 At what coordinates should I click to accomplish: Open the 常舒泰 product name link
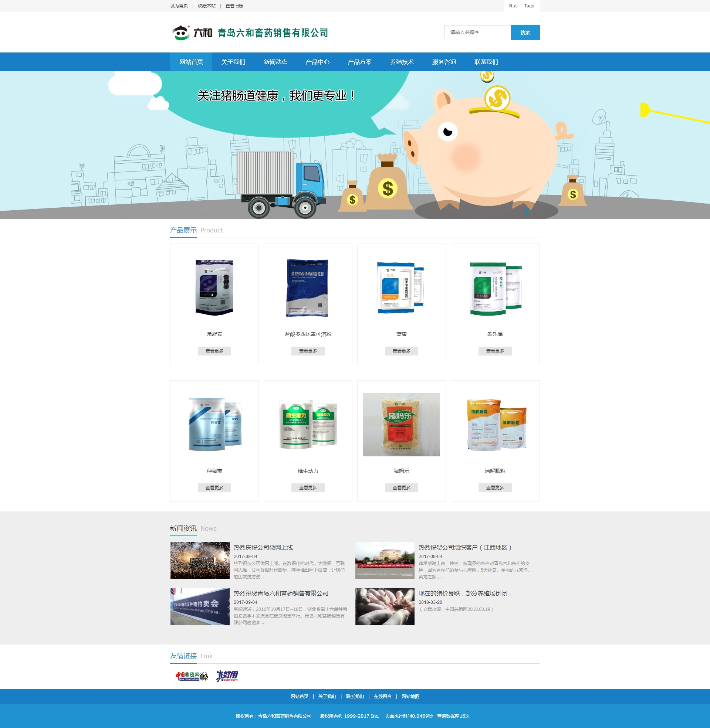tap(214, 334)
